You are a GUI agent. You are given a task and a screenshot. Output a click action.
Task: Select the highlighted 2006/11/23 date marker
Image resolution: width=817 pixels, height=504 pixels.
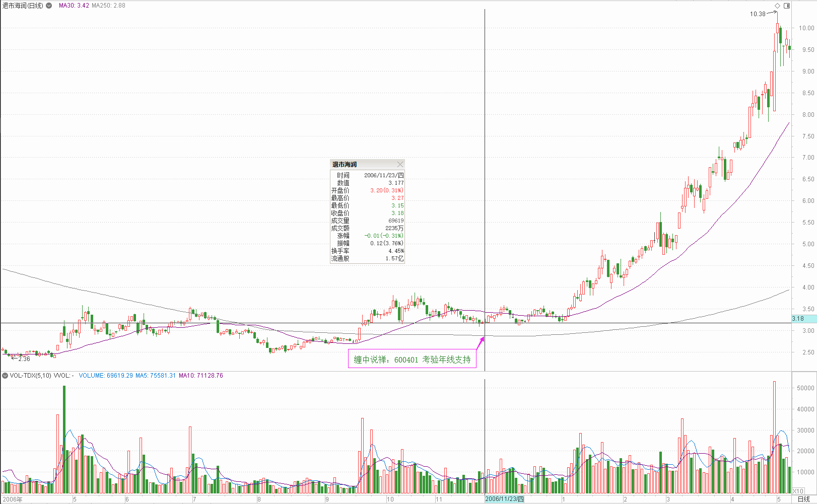[x=504, y=499]
